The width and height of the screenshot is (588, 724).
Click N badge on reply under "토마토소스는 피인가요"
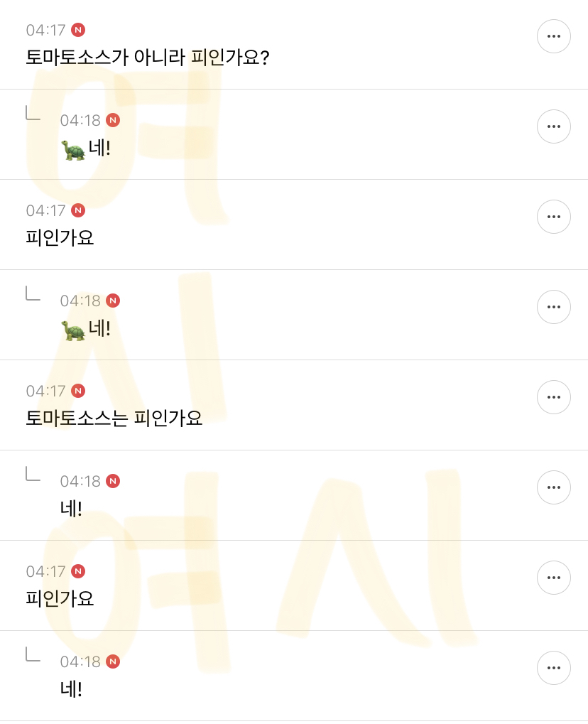[113, 481]
